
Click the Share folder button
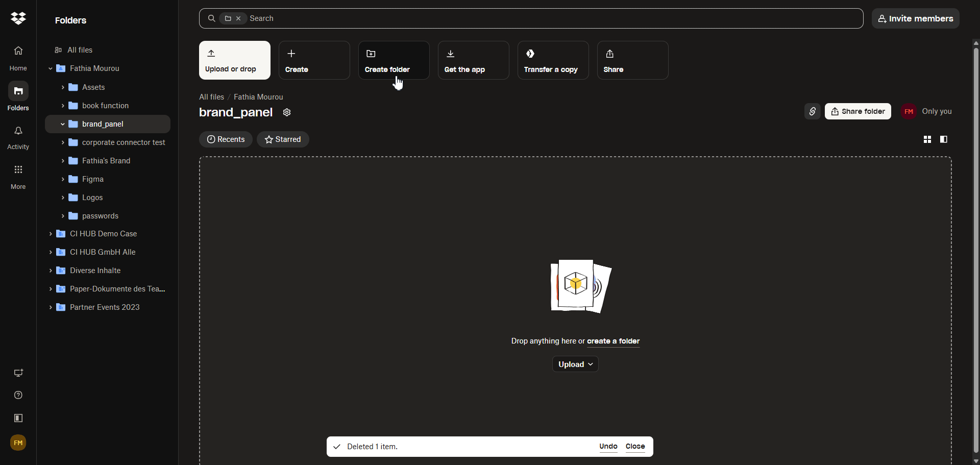857,111
